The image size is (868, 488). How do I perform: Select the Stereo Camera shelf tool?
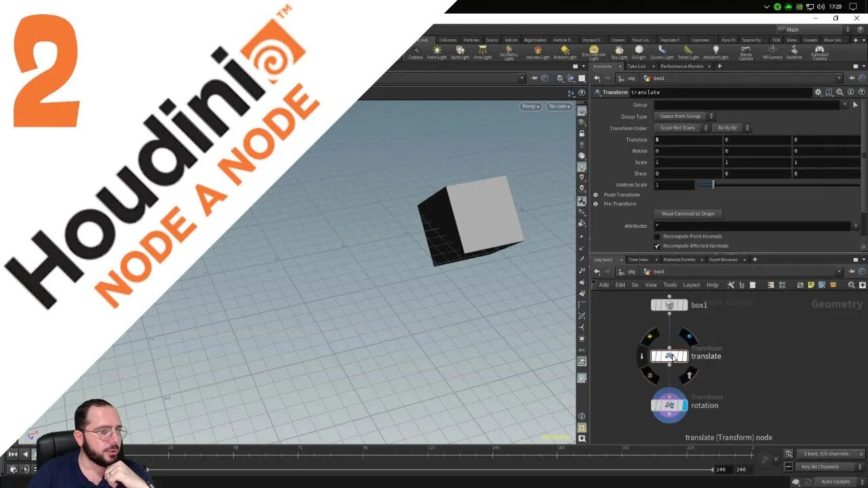(746, 54)
